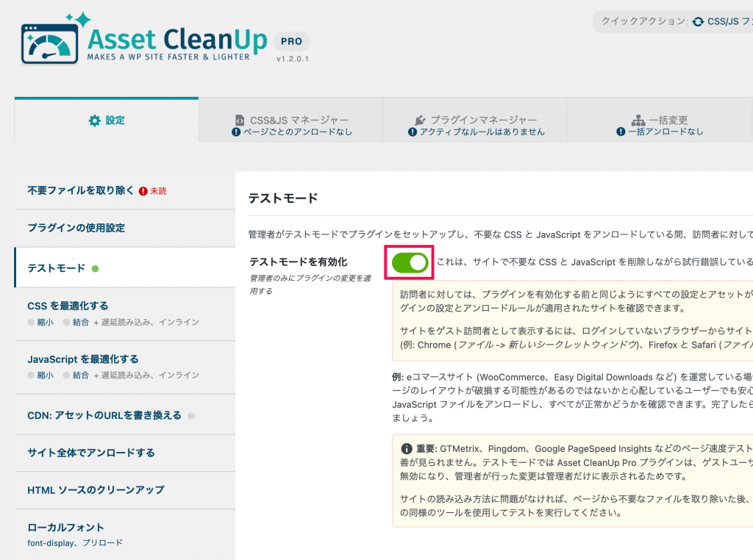Switch to the 設定 tab

[107, 120]
